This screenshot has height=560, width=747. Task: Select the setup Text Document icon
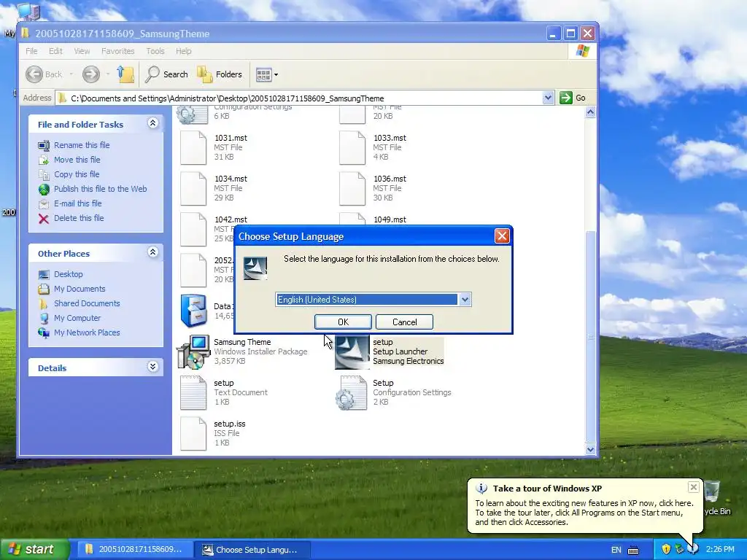pos(193,393)
